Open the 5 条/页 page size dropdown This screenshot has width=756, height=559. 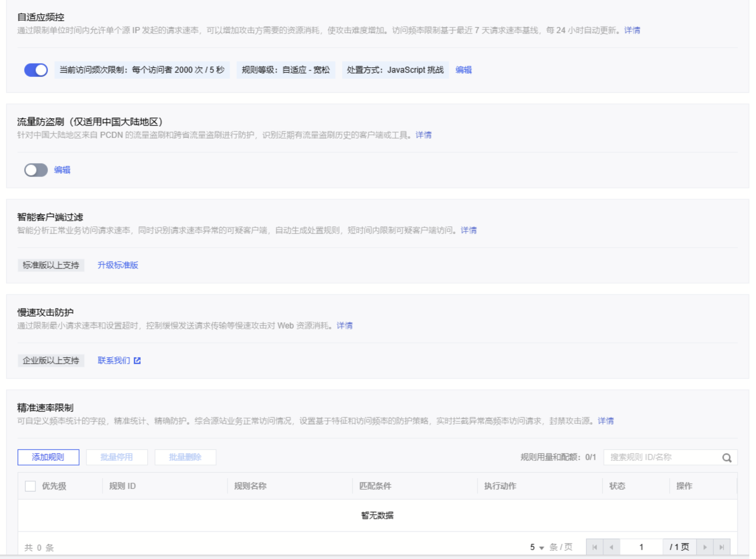(537, 547)
